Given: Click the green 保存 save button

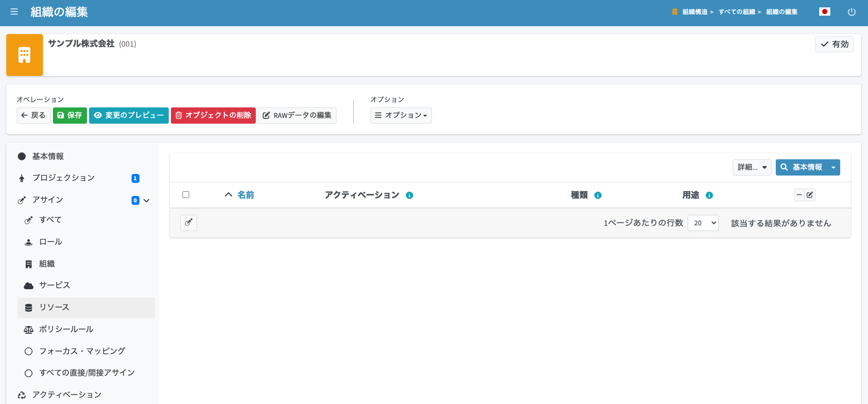Looking at the screenshot, I should click(x=70, y=115).
